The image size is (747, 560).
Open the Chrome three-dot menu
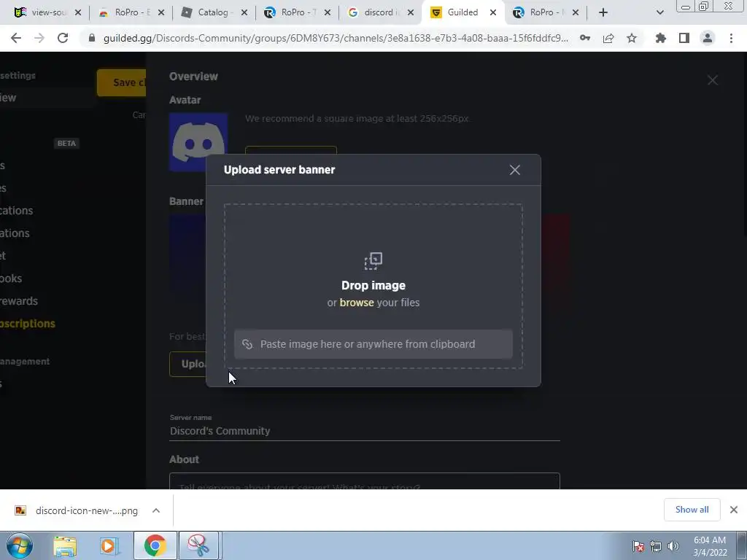tap(731, 38)
